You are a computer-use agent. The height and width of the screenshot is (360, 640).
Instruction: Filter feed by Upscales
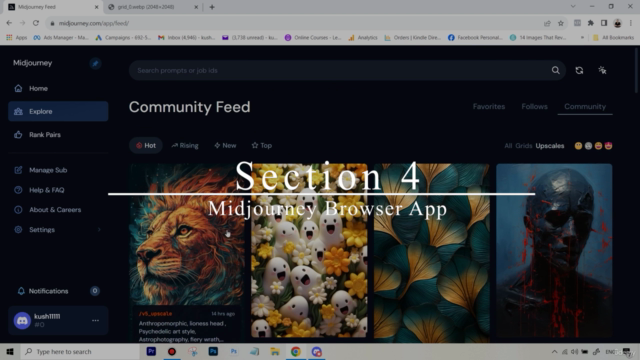click(550, 146)
